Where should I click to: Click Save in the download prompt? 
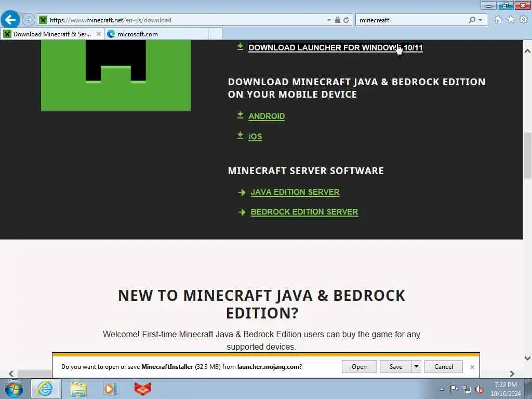[x=395, y=367]
